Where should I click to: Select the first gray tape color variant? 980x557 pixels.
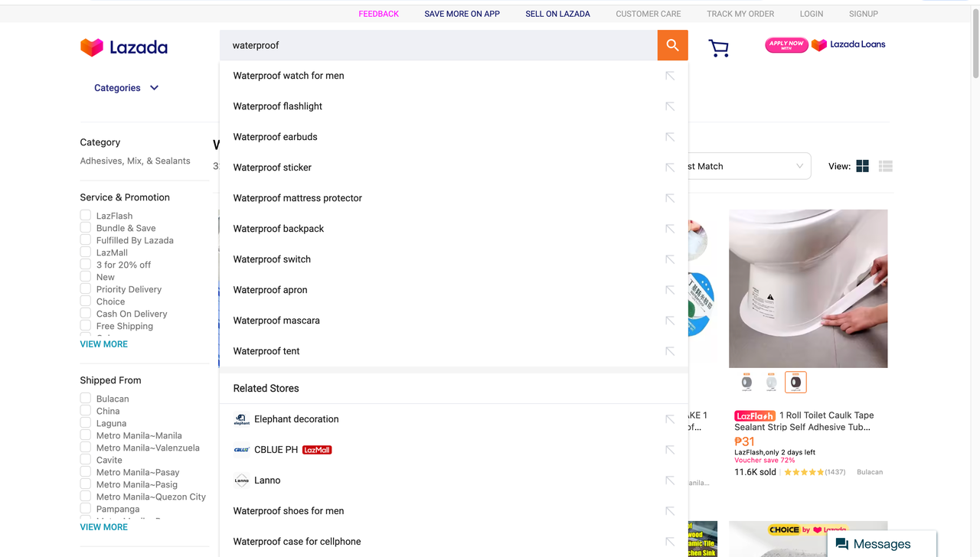click(x=746, y=382)
